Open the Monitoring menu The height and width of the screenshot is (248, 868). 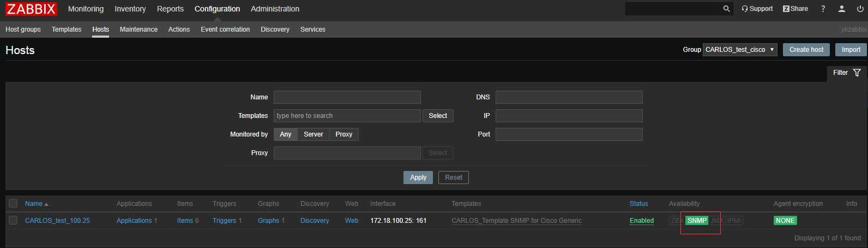(x=86, y=9)
